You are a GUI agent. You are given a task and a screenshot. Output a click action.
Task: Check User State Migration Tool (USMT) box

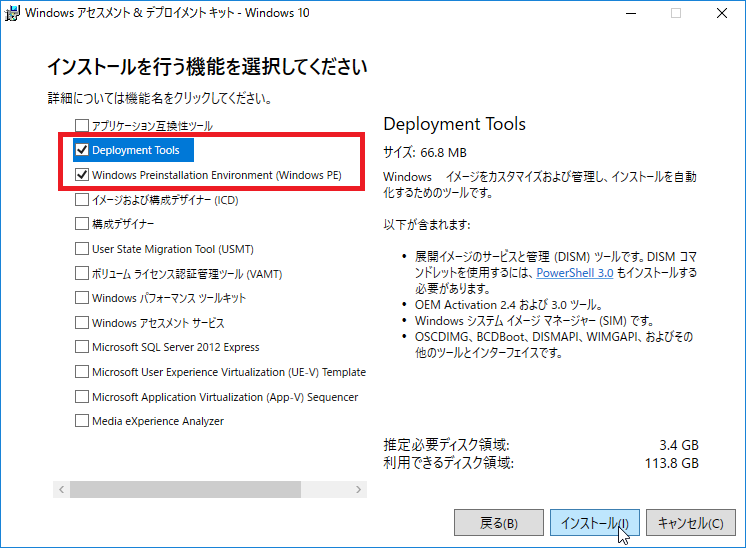click(82, 249)
